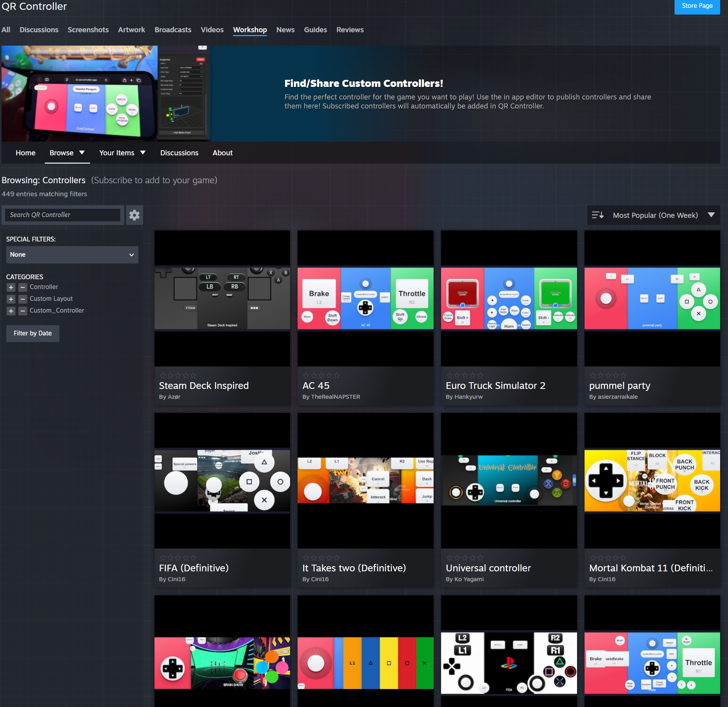Go to the Broadcasts tab
Image resolution: width=728 pixels, height=707 pixels.
pos(173,30)
